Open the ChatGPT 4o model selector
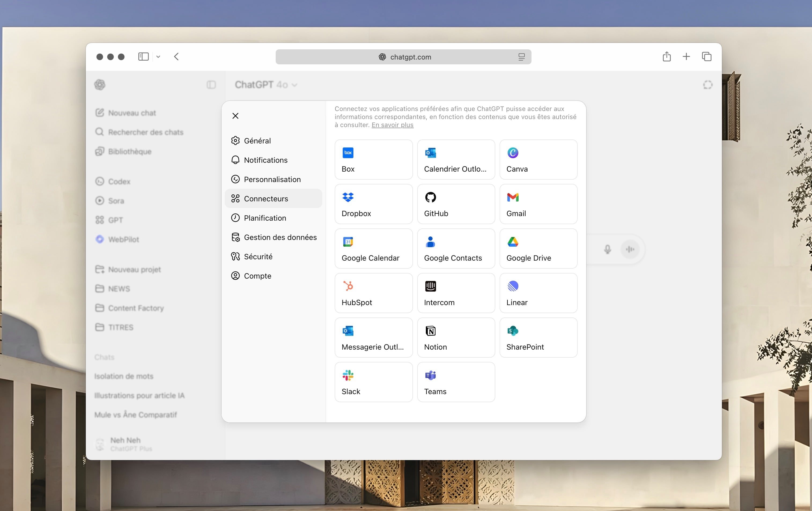 click(x=266, y=85)
